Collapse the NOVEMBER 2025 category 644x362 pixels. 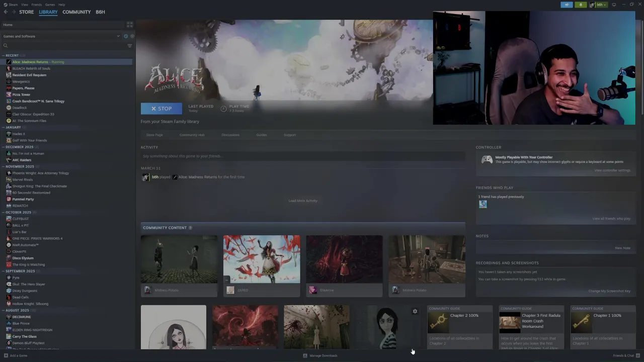coord(3,166)
